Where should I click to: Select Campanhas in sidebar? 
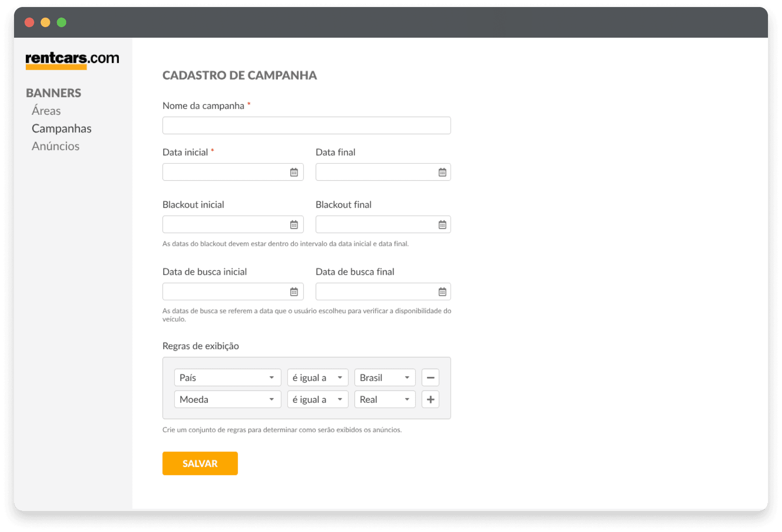coord(61,128)
